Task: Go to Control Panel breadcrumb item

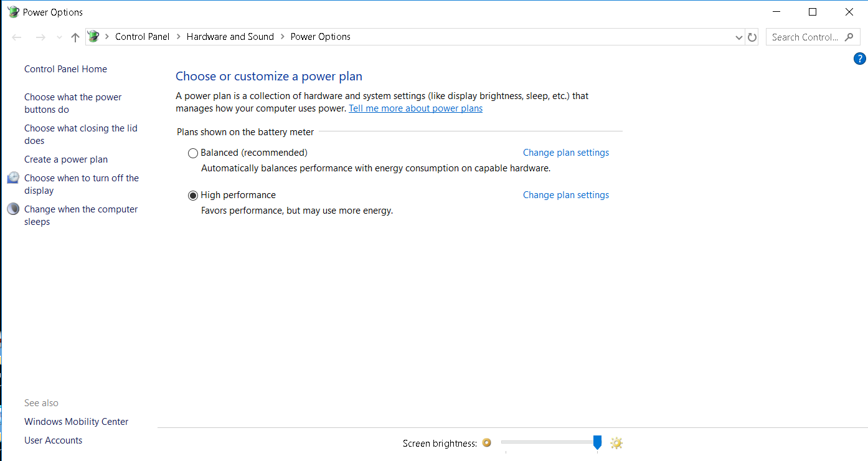Action: (x=143, y=37)
